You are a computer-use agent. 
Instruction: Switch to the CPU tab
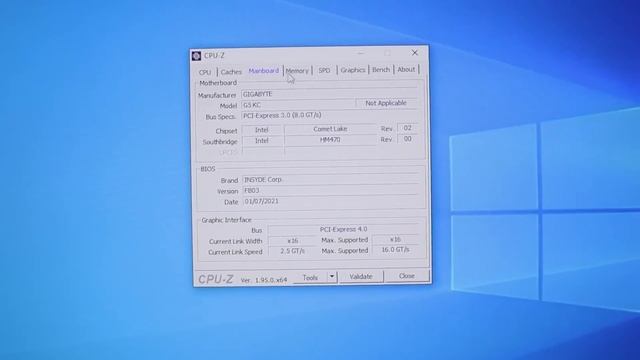tap(205, 72)
